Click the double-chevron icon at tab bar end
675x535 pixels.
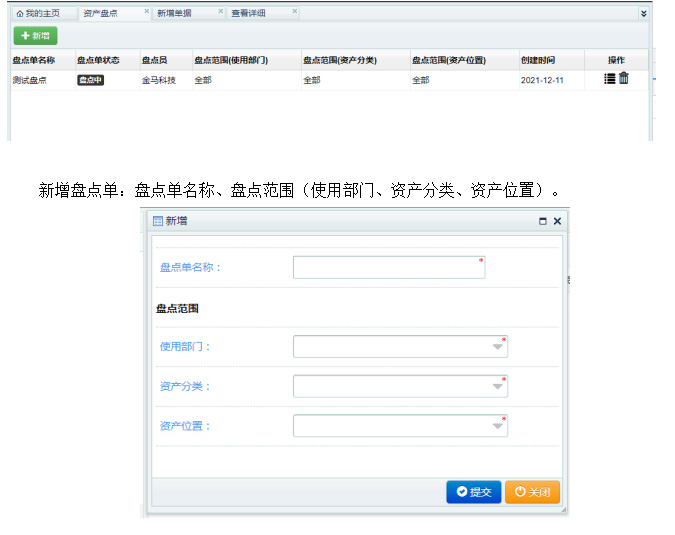point(643,14)
